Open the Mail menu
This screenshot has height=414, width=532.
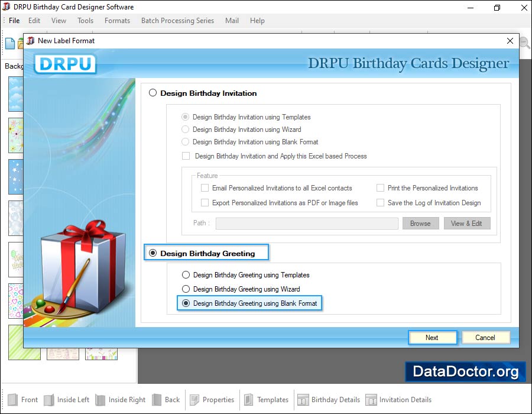pos(232,21)
